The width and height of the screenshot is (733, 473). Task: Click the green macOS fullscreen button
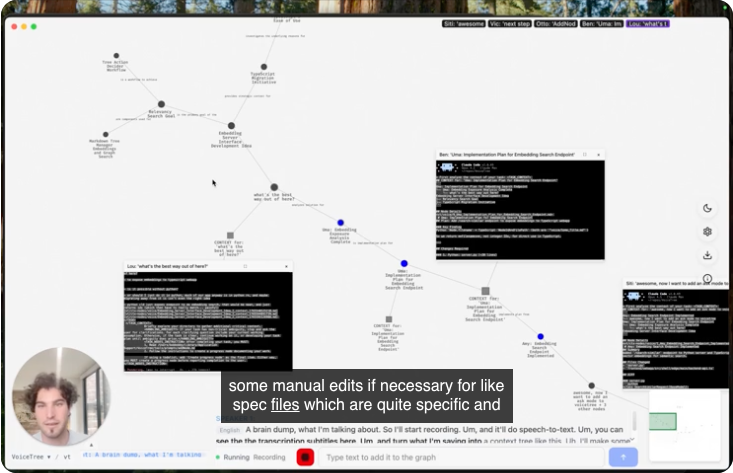pyautogui.click(x=34, y=27)
